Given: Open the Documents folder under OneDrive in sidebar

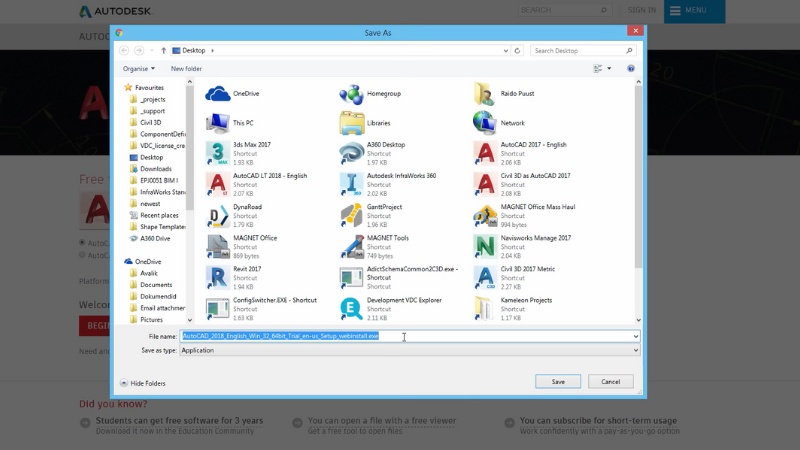Looking at the screenshot, I should (x=156, y=285).
